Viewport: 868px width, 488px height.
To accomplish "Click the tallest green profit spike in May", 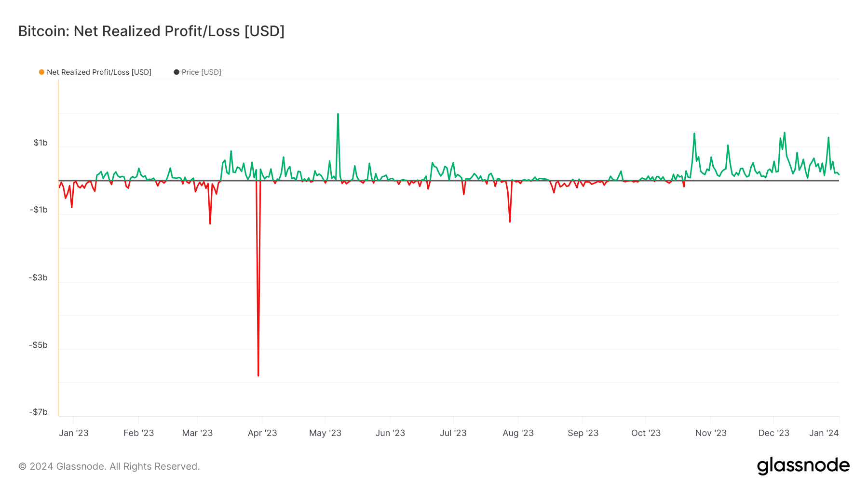I will (x=338, y=114).
